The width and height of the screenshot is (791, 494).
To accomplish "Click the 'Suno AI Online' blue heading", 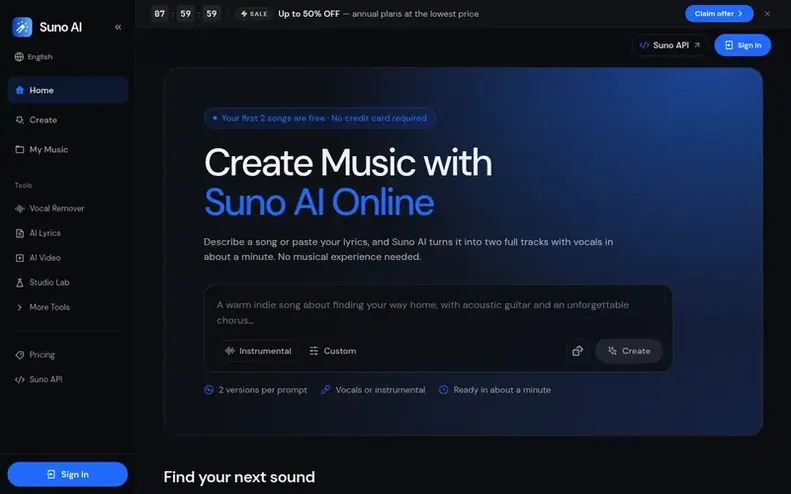I will [319, 202].
